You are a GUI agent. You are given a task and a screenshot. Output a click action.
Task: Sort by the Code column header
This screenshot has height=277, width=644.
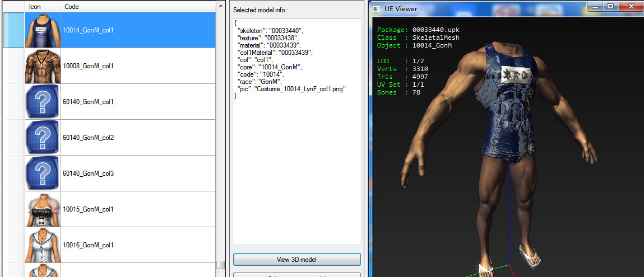point(138,7)
